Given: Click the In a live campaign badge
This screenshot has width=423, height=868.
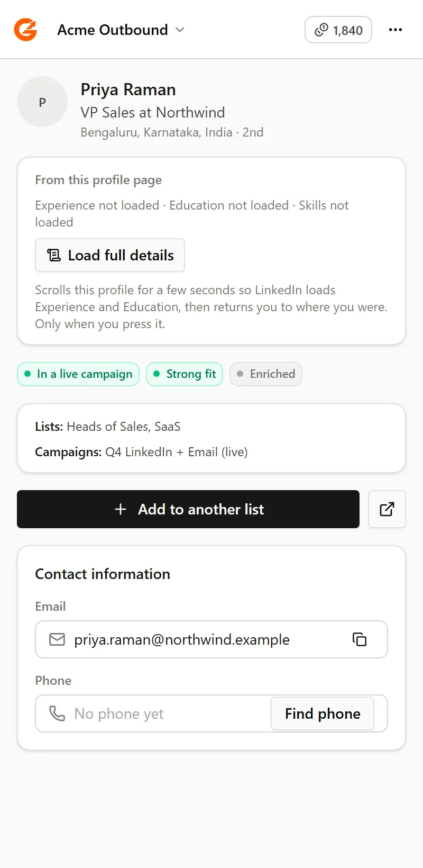Looking at the screenshot, I should click(78, 374).
